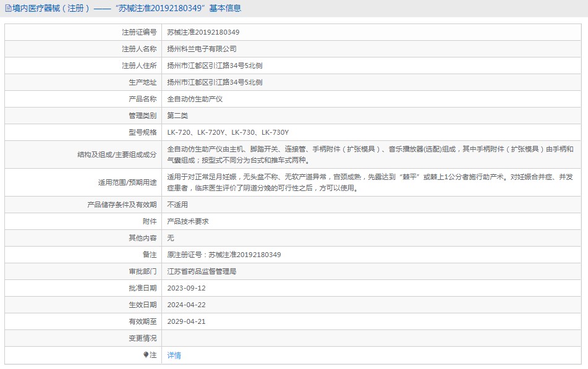The width and height of the screenshot is (588, 369).
Task: Select the 附件 label
Action: [150, 221]
